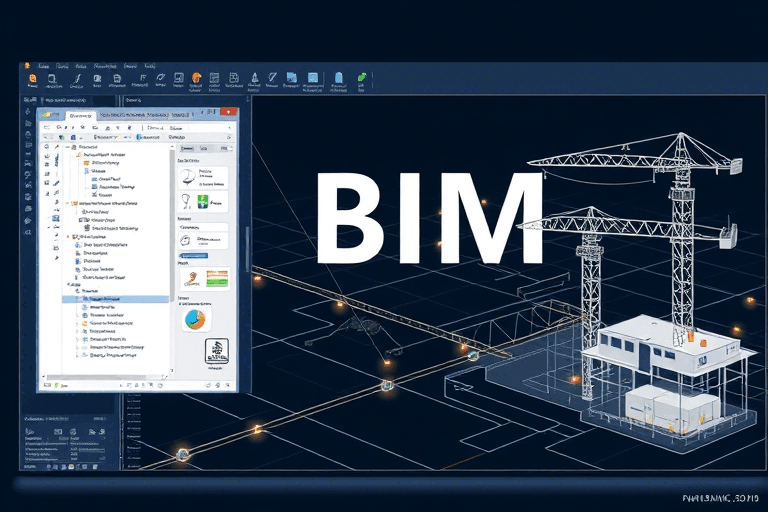Image resolution: width=768 pixels, height=512 pixels.
Task: Click the blue square icon in the top toolbar
Action: tap(313, 77)
